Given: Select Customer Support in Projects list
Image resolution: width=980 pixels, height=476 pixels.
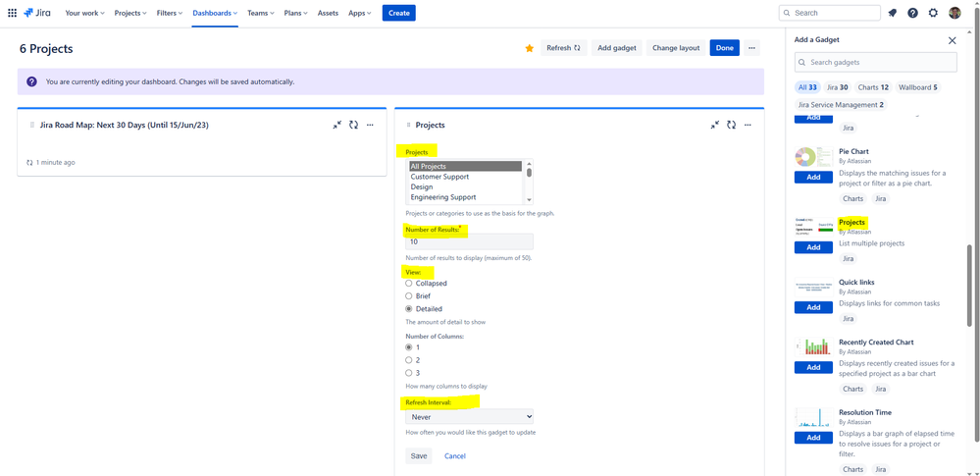Looking at the screenshot, I should (466, 177).
